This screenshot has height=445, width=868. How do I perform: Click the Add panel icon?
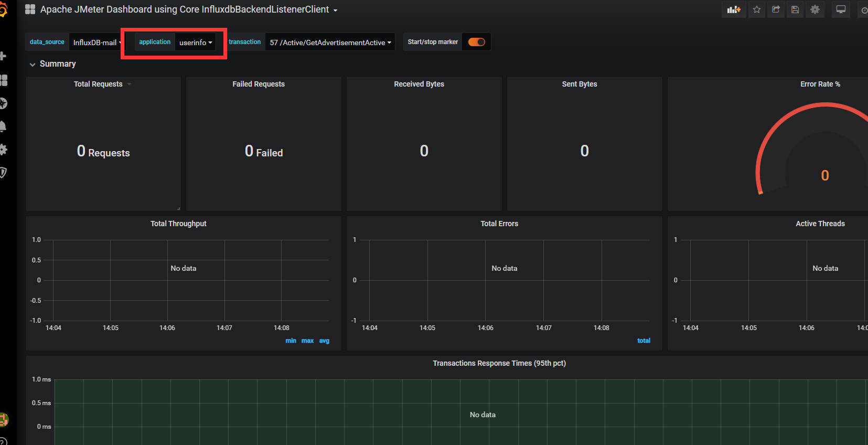(x=734, y=9)
